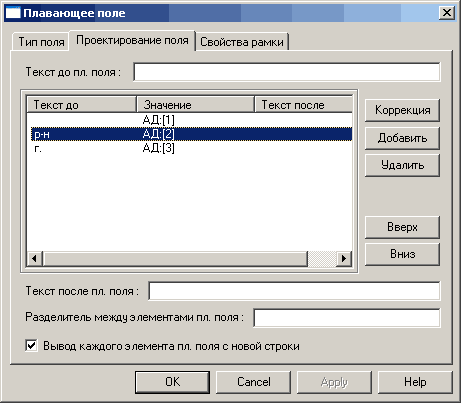Uncheck Вывод каждого элемента с новой строки
Screen dimensions: 461x403
32,345
